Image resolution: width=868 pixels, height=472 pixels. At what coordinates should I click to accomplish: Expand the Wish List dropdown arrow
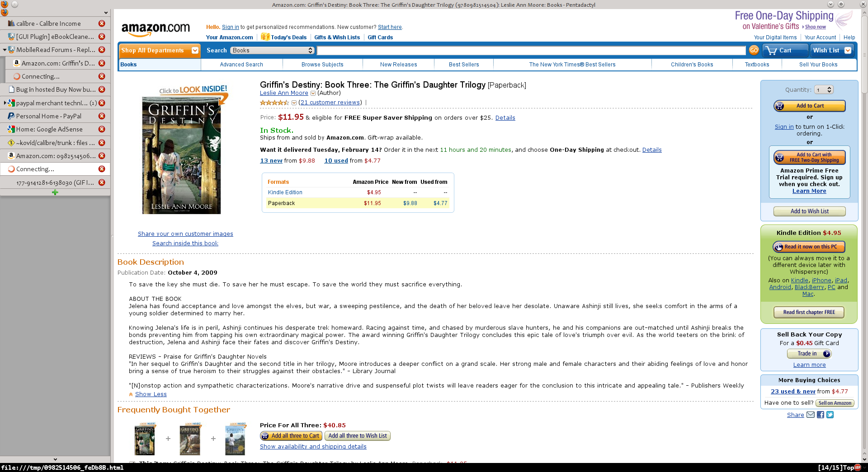(848, 51)
